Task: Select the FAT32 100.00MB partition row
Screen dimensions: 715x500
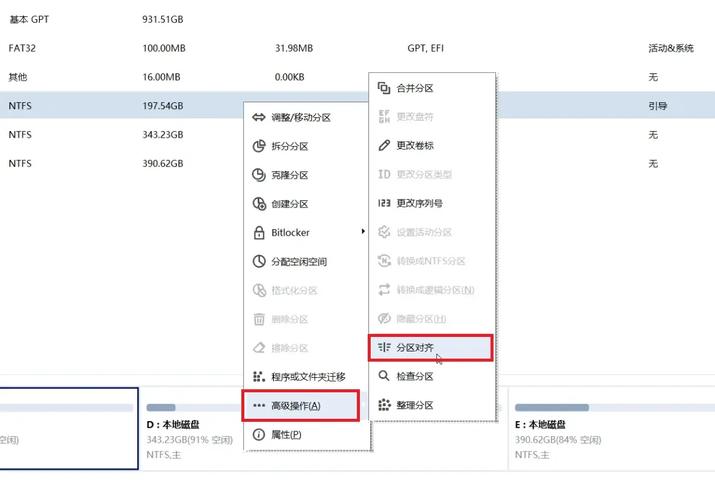Action: pos(358,48)
